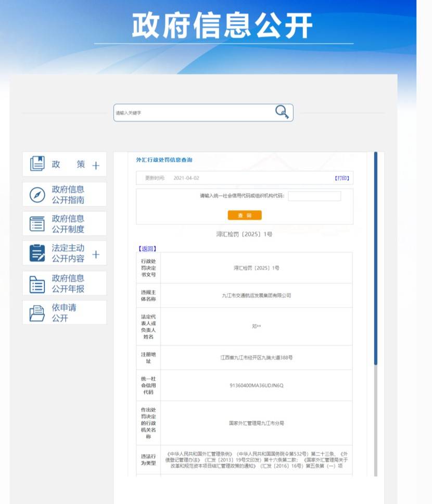Click the folder list icon for 政府信息公开年报

[37, 284]
